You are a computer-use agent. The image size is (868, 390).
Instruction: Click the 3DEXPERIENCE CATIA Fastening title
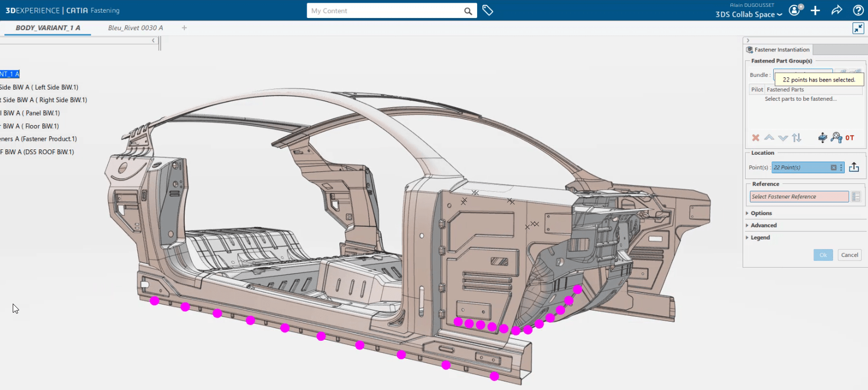(62, 11)
